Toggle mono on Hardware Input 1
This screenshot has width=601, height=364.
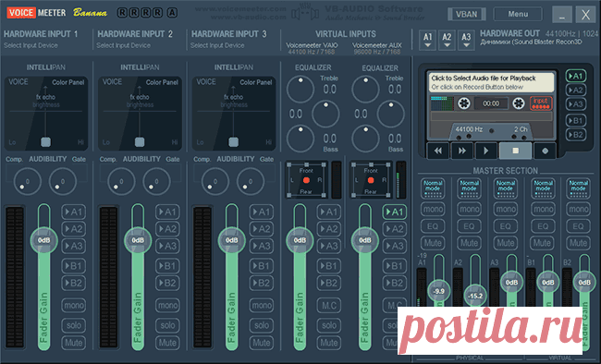pyautogui.click(x=73, y=306)
